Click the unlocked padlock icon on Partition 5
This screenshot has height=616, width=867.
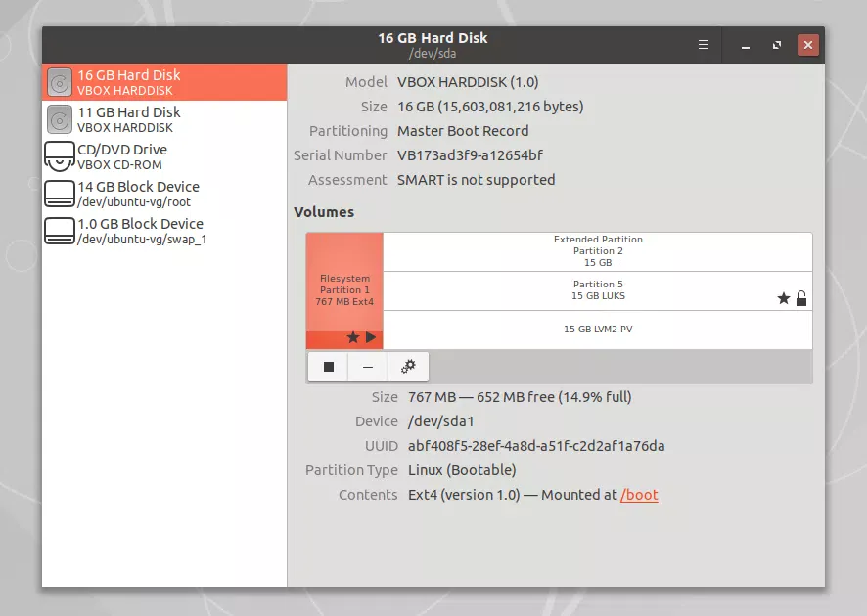click(x=801, y=298)
